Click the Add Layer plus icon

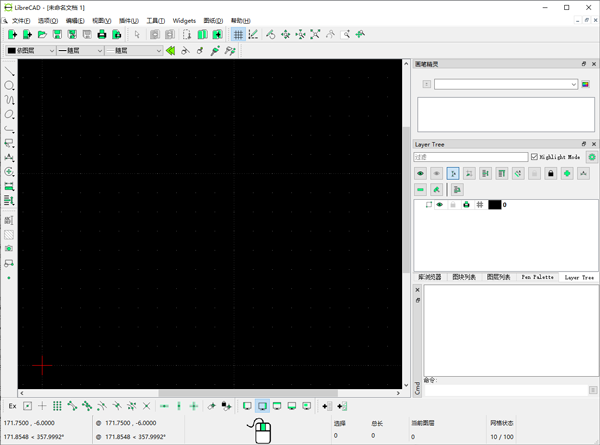pyautogui.click(x=568, y=173)
